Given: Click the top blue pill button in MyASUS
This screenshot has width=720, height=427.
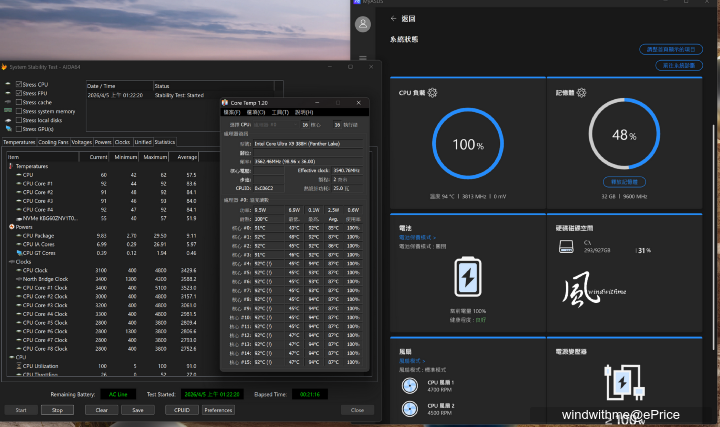Looking at the screenshot, I should [x=671, y=49].
